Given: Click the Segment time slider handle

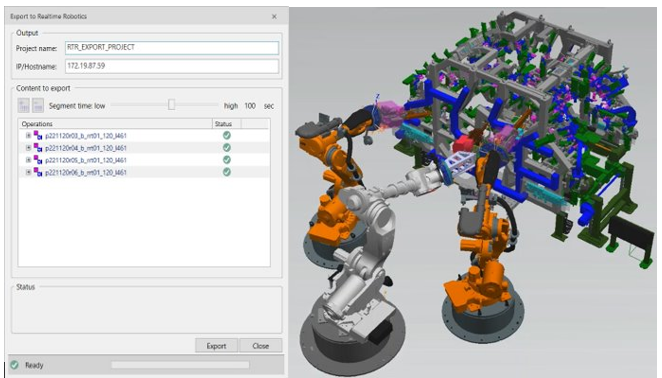Looking at the screenshot, I should point(171,104).
